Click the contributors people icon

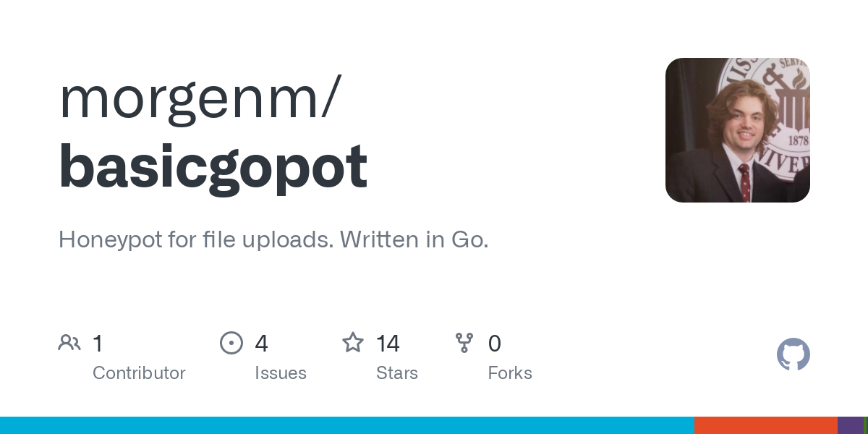(x=69, y=343)
